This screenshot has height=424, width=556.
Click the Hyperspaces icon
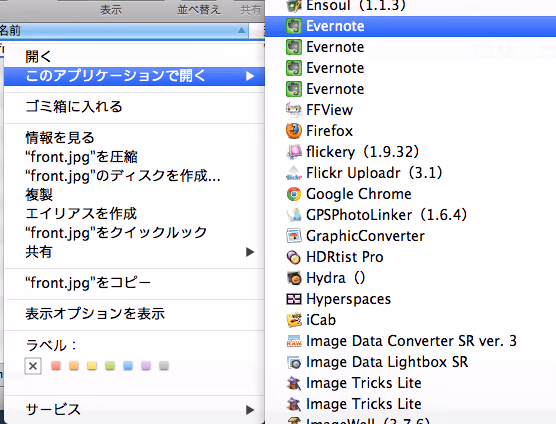pyautogui.click(x=294, y=299)
